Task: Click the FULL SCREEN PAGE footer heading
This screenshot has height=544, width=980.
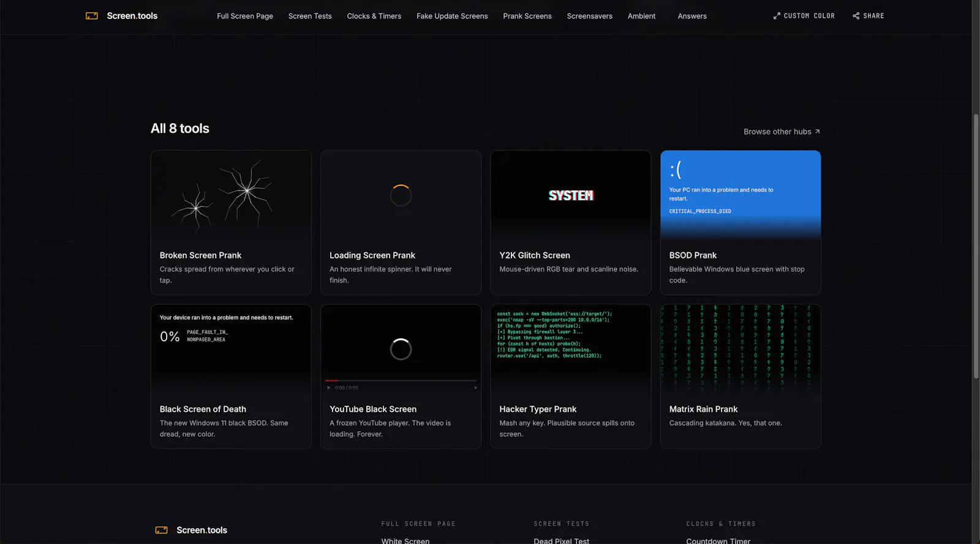Action: [418, 524]
